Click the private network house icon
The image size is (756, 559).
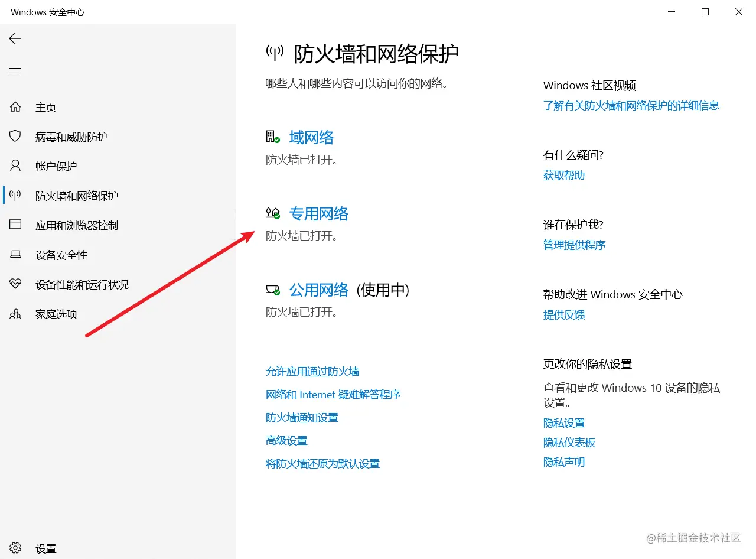pyautogui.click(x=273, y=213)
